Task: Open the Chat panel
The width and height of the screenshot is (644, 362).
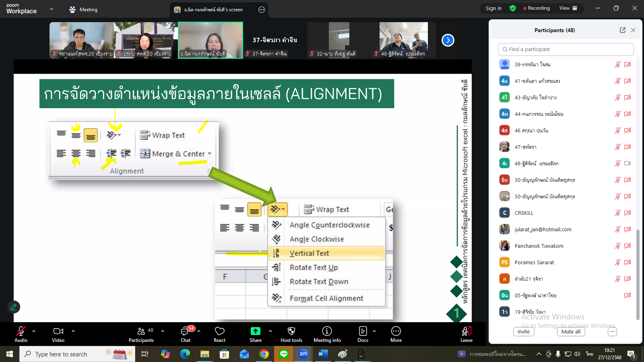Action: click(x=185, y=331)
